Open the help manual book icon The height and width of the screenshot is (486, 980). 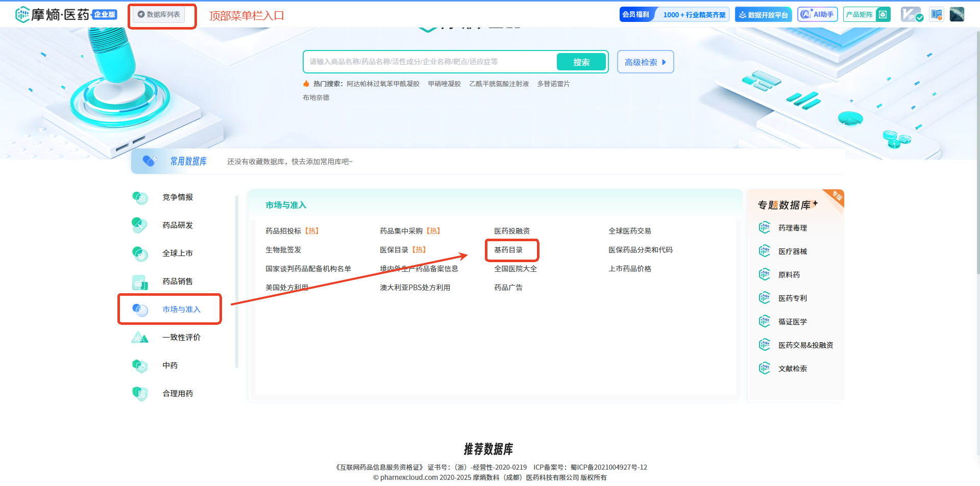point(936,14)
